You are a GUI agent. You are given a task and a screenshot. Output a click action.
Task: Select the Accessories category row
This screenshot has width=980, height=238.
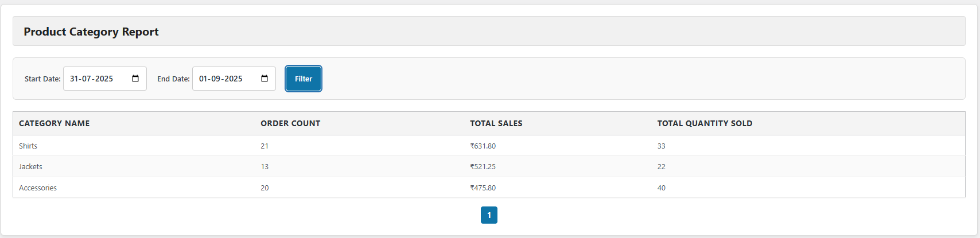(x=489, y=188)
